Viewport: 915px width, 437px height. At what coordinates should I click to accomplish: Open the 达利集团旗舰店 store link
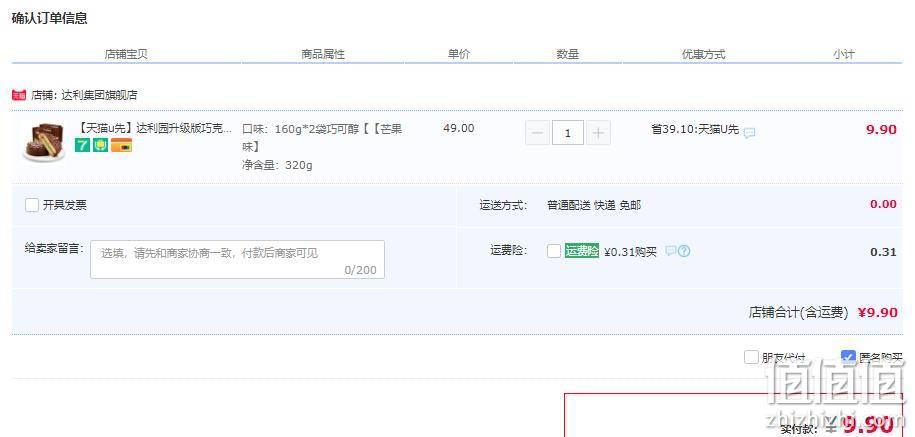click(x=99, y=95)
